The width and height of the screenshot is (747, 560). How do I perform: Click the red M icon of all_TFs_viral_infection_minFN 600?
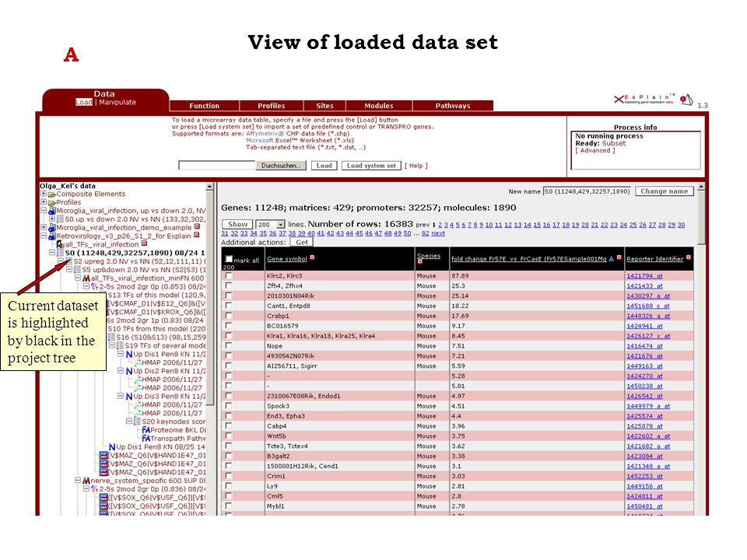coord(86,278)
